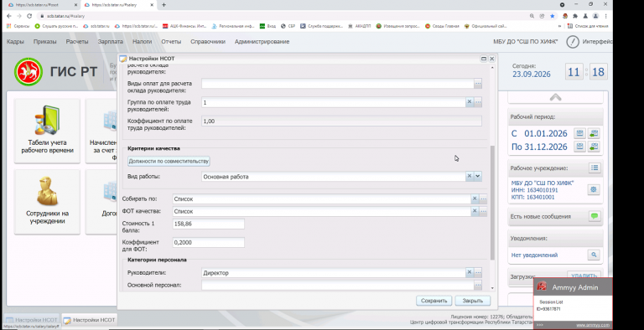Open a new browser tab

[164, 5]
